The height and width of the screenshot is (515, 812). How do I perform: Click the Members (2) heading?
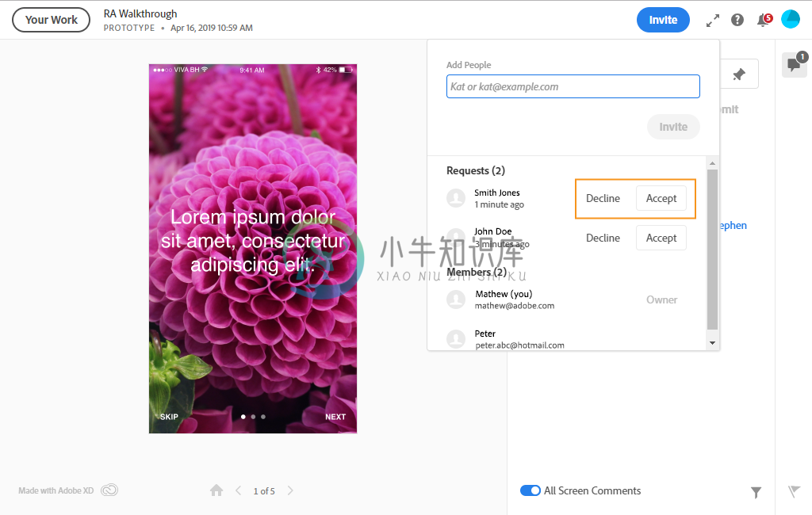point(477,273)
